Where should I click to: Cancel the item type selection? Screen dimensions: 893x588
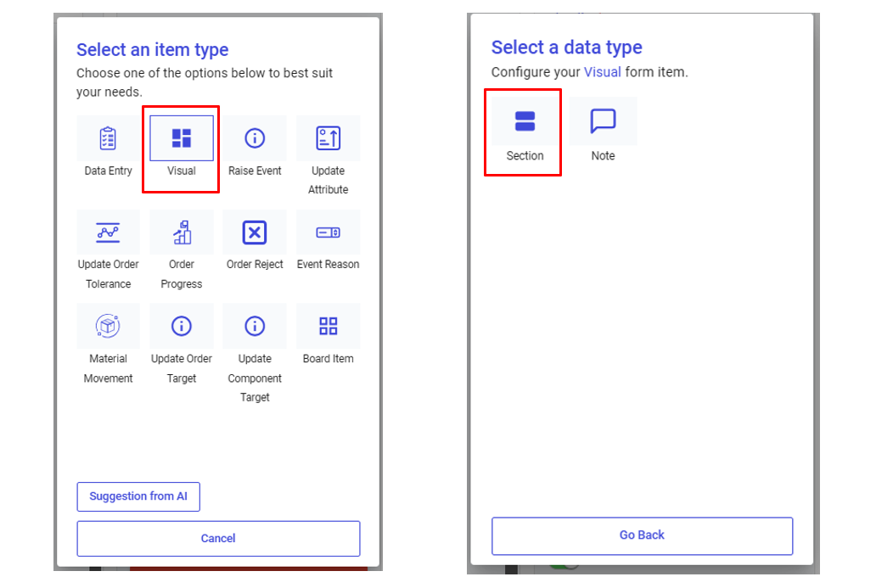(x=218, y=538)
